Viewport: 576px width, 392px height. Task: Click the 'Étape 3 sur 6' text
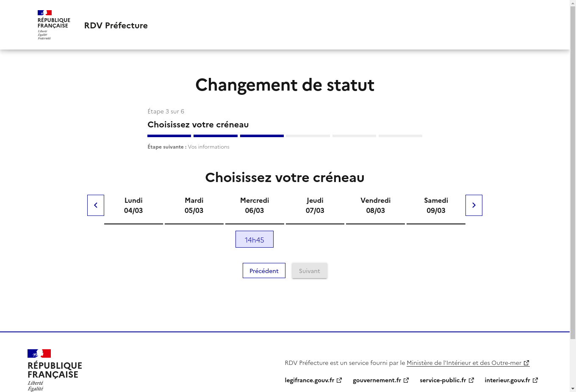tap(166, 111)
